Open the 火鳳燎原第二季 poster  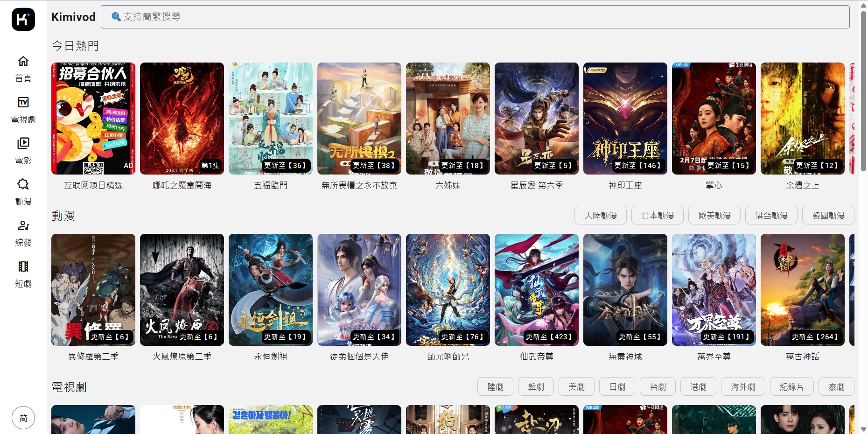coord(182,290)
